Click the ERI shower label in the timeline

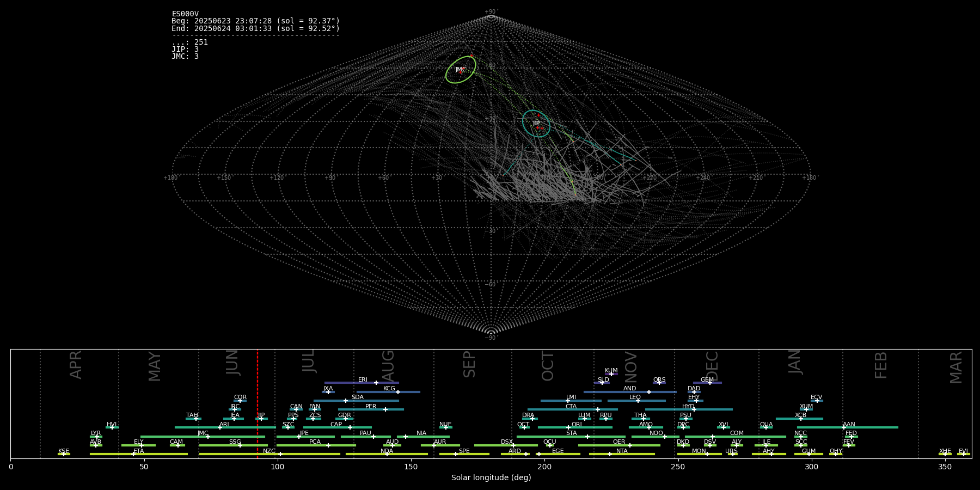(x=363, y=380)
